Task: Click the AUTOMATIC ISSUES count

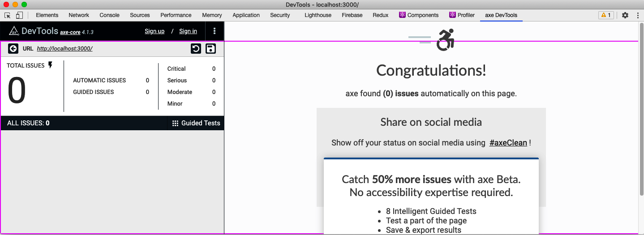Action: [x=147, y=81]
